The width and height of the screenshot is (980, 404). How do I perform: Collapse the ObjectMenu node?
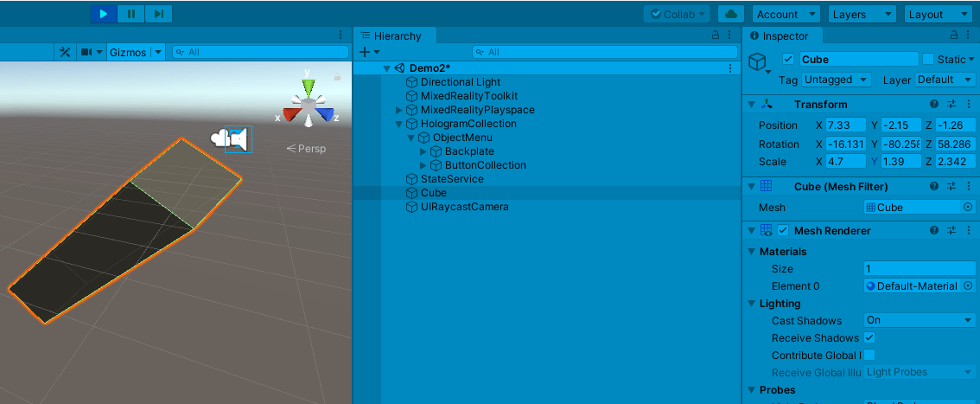tap(410, 138)
